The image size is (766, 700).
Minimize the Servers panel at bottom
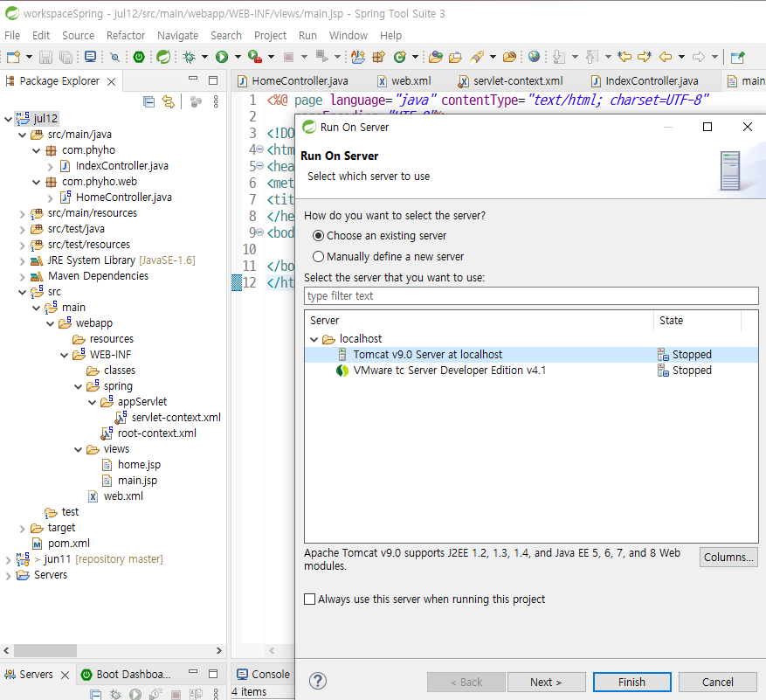pos(193,672)
